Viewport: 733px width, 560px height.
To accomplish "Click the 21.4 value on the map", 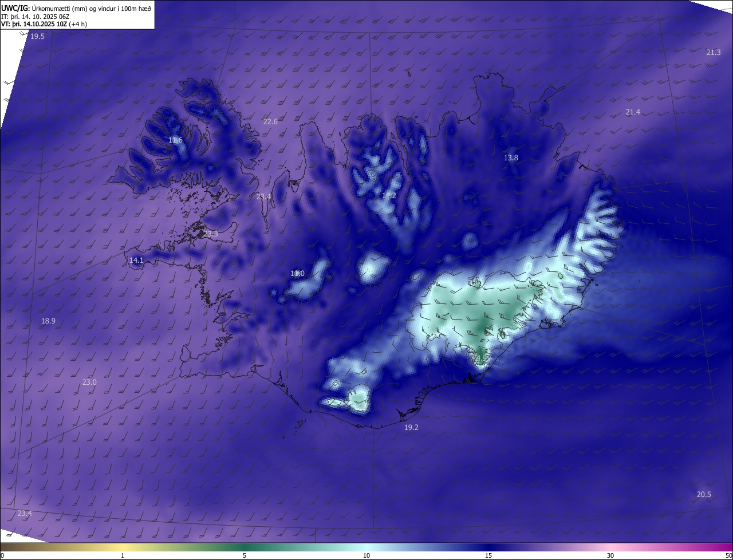I will (633, 112).
